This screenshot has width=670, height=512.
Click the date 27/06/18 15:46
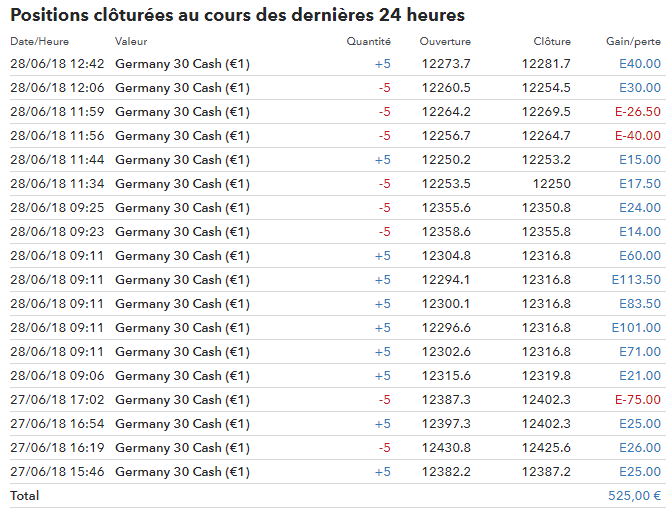pyautogui.click(x=57, y=471)
